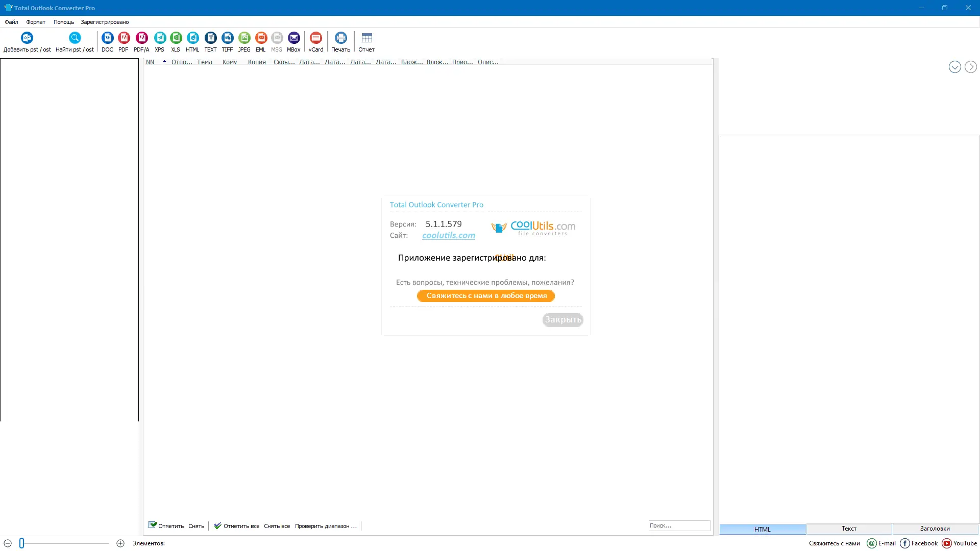
Task: Click the right-chevron circle button
Action: click(x=970, y=67)
